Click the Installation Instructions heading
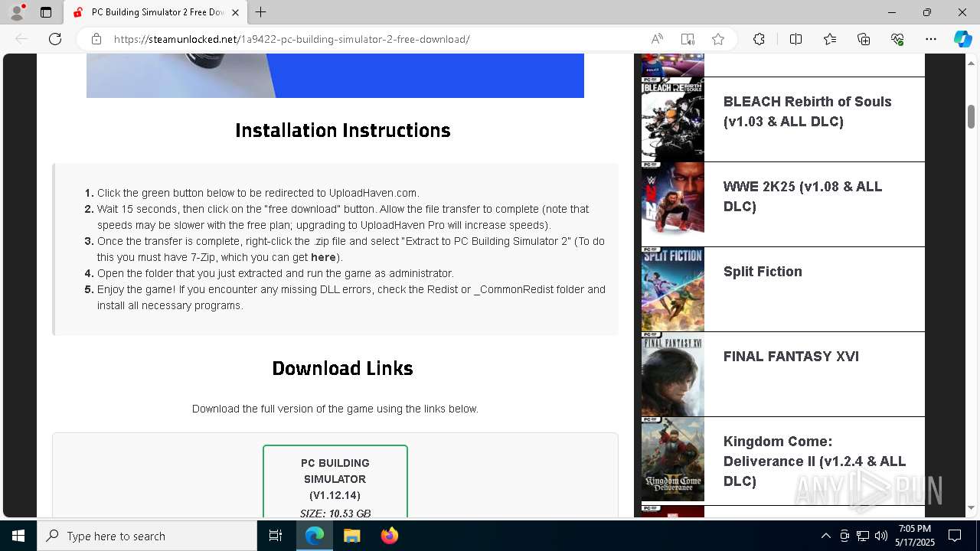Screen dimensions: 980x551 [x=342, y=130]
